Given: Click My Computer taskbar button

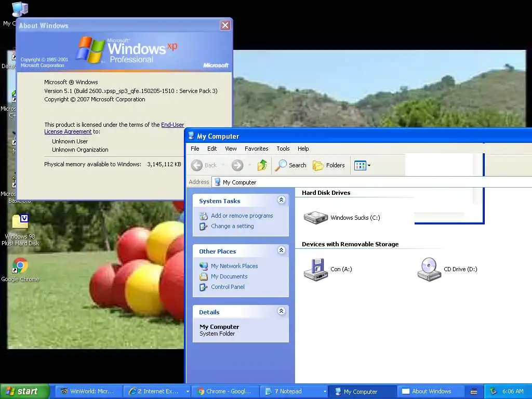Looking at the screenshot, I should (x=362, y=392).
